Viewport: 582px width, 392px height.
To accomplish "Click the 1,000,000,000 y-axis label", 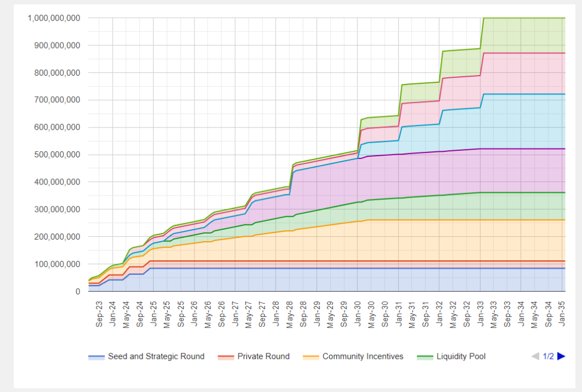I will pyautogui.click(x=54, y=18).
